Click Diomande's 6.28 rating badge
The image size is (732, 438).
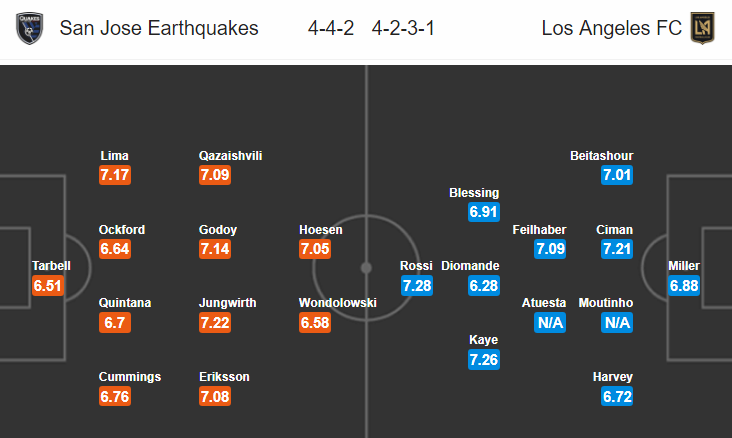pos(484,285)
